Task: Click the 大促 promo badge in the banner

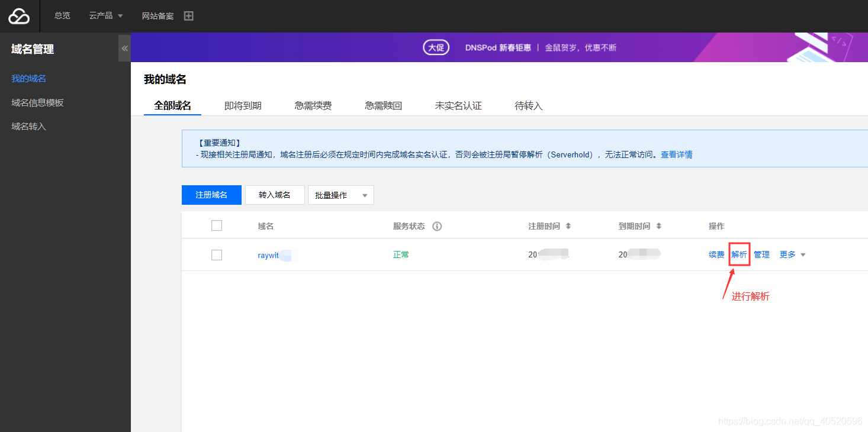Action: click(436, 47)
